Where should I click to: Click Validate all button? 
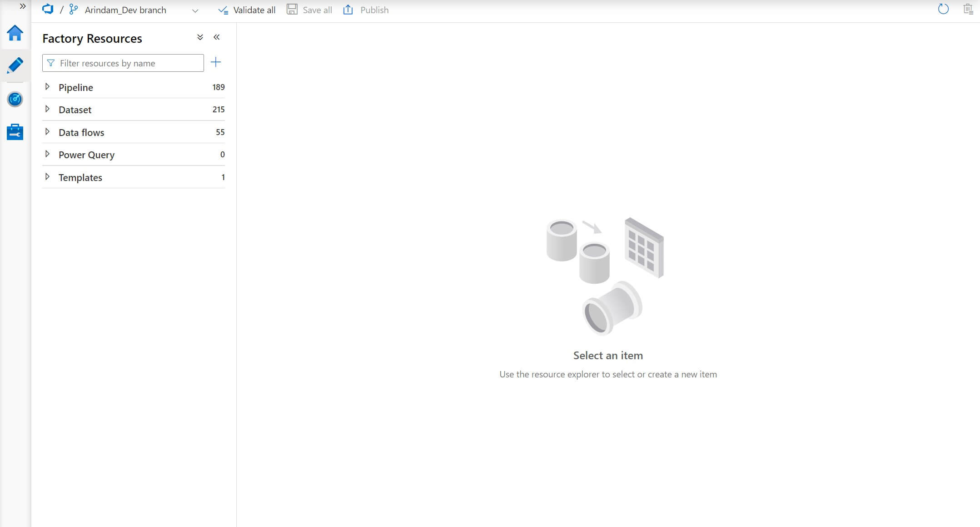click(x=247, y=10)
